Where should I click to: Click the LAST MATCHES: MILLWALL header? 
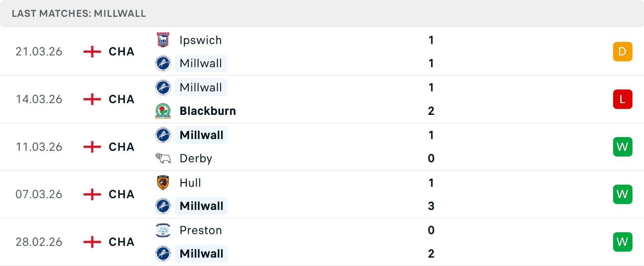click(78, 13)
